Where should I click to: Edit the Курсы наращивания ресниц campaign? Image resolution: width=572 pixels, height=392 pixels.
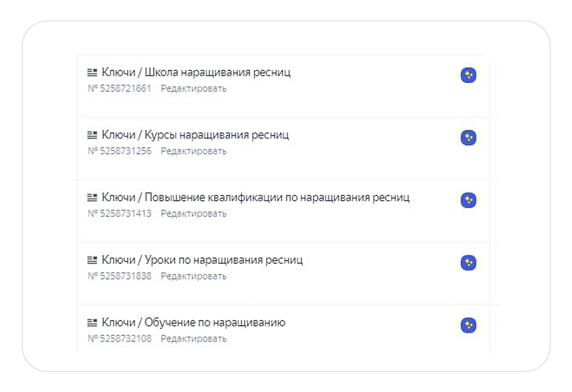193,151
